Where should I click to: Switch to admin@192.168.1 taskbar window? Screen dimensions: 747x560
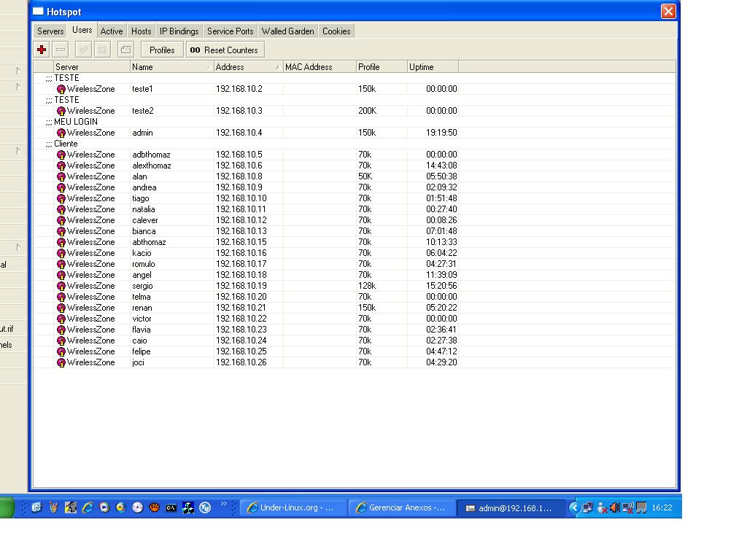(x=511, y=508)
